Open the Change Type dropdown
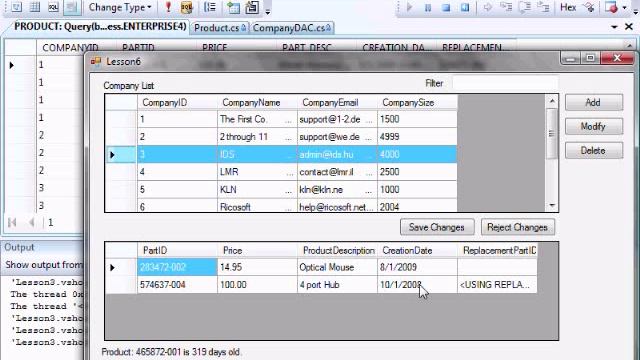The width and height of the screenshot is (640, 360). click(x=120, y=7)
